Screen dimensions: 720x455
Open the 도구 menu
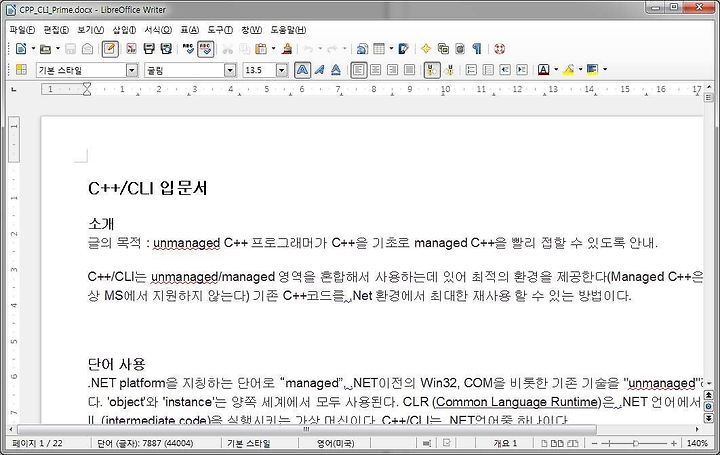[220, 30]
